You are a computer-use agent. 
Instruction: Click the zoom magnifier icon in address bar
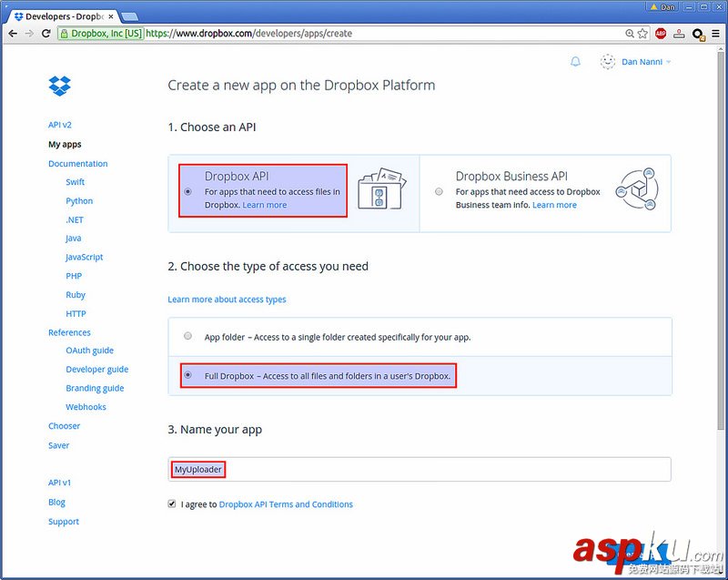(629, 34)
